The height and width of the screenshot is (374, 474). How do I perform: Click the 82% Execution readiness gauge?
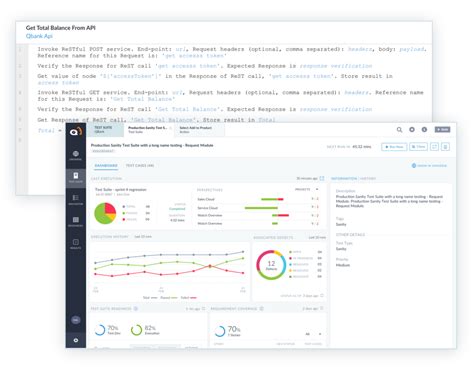click(137, 330)
